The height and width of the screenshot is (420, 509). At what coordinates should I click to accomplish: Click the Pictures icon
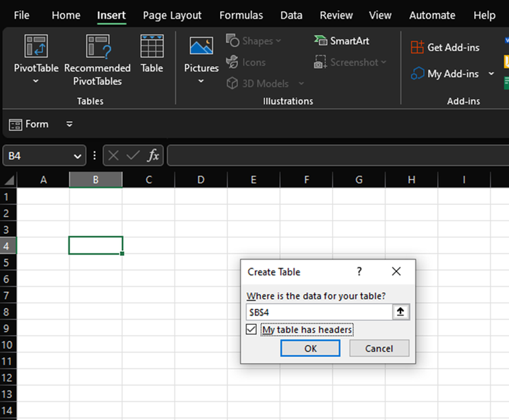(x=201, y=46)
